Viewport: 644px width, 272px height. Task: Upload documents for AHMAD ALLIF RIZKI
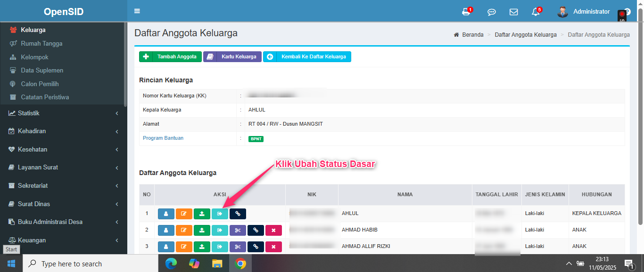[x=202, y=247]
